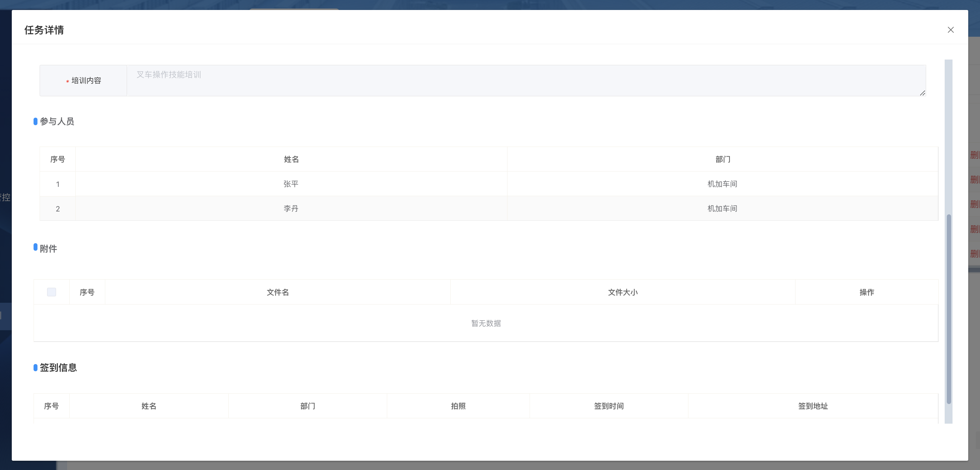Click the 暂无数据 empty placeholder
Image resolution: width=980 pixels, height=470 pixels.
pyautogui.click(x=486, y=323)
